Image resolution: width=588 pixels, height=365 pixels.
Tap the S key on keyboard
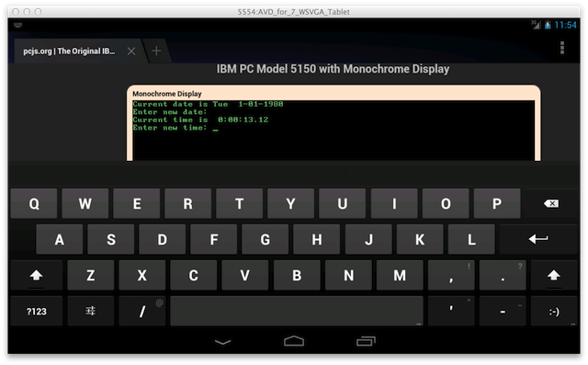110,239
